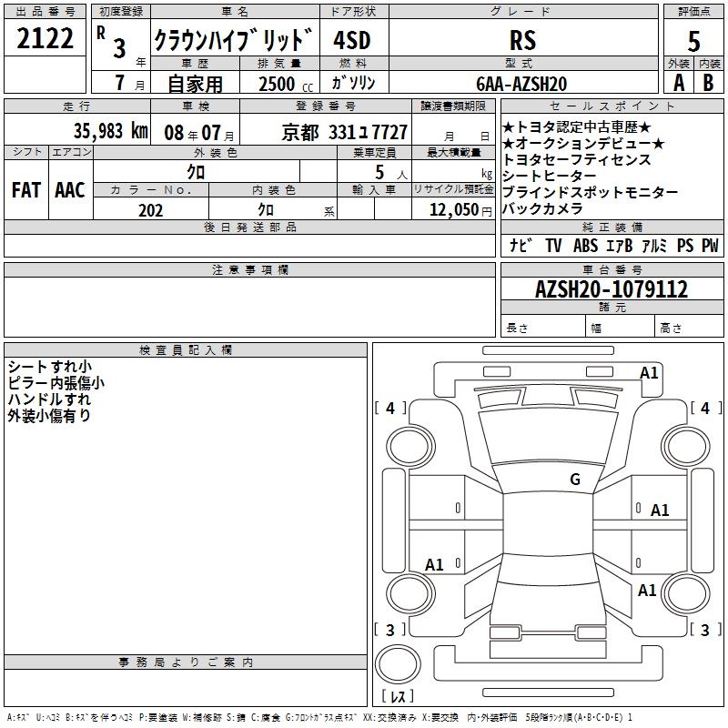Click the 幅 dimension field
The width and height of the screenshot is (728, 728).
620,326
